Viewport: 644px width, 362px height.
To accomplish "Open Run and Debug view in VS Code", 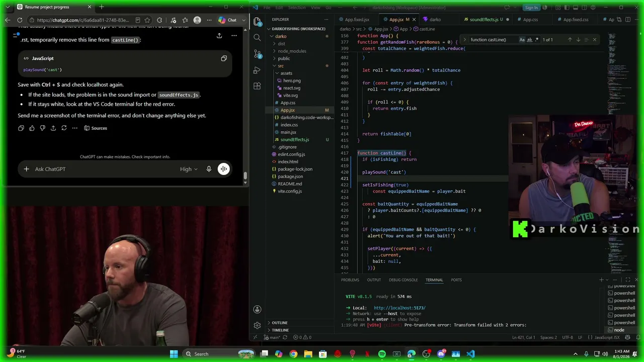I will [x=257, y=70].
